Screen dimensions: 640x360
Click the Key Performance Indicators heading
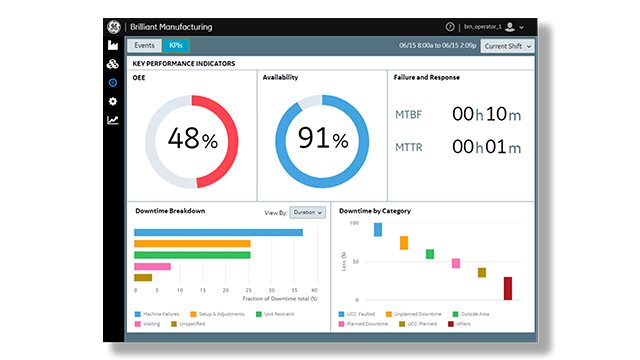pyautogui.click(x=184, y=64)
